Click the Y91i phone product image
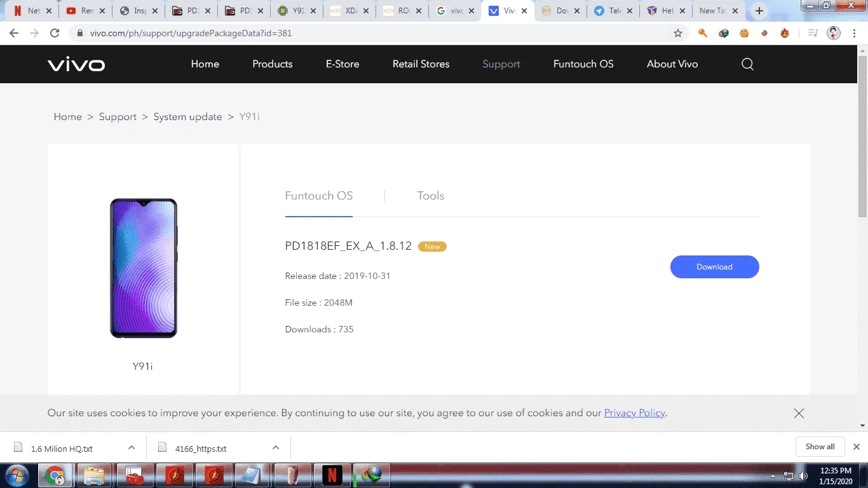Screen dimensions: 868x488 144,268
